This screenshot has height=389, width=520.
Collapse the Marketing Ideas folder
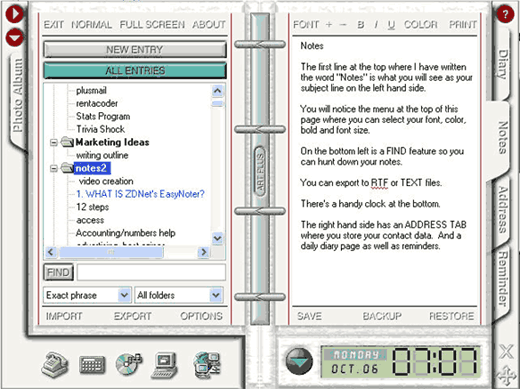[54, 143]
